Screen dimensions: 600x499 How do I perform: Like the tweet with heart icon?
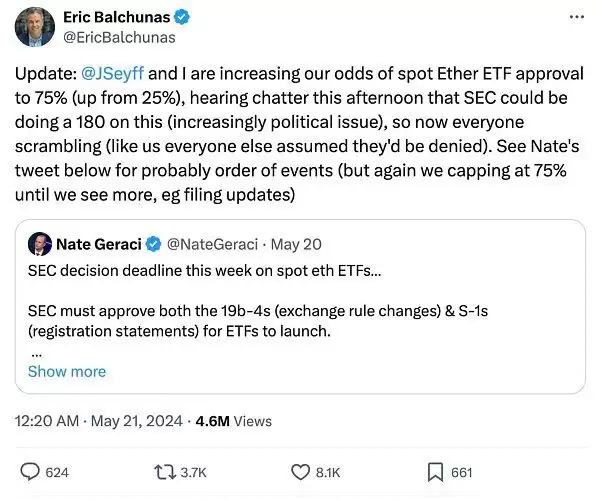[300, 472]
